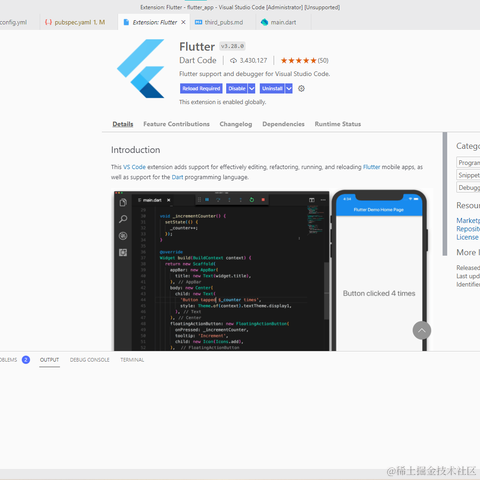The height and width of the screenshot is (480, 480).
Task: Open the Feature Contributions tab
Action: 176,124
